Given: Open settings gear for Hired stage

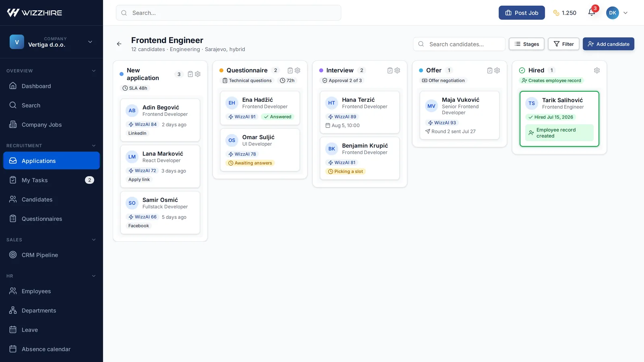Looking at the screenshot, I should pos(597,70).
